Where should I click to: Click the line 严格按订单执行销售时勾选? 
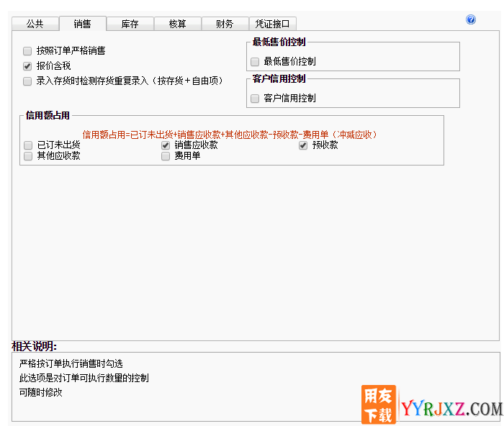click(x=71, y=363)
